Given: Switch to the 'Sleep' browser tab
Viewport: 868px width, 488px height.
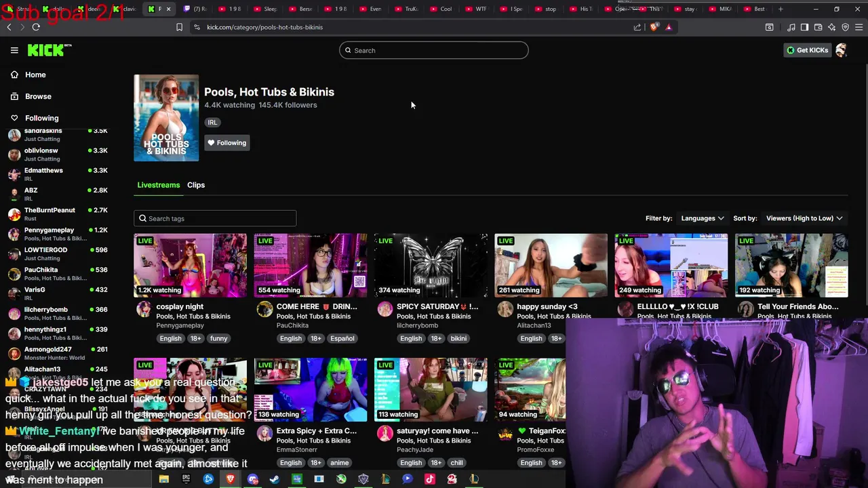Looking at the screenshot, I should [x=266, y=9].
